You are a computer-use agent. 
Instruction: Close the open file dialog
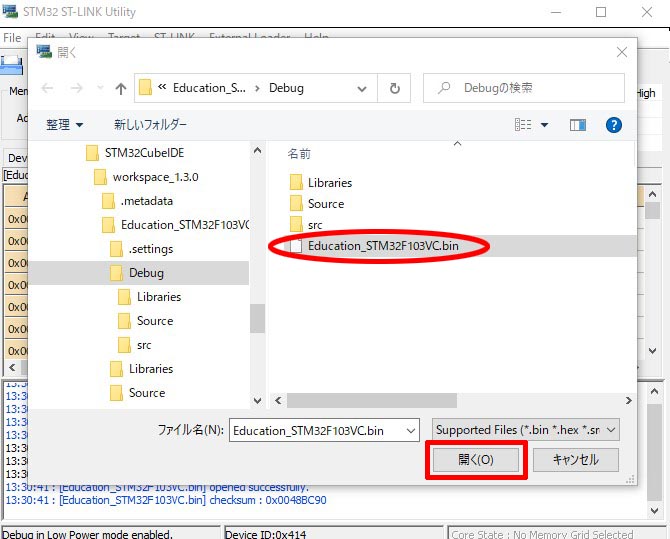point(622,52)
